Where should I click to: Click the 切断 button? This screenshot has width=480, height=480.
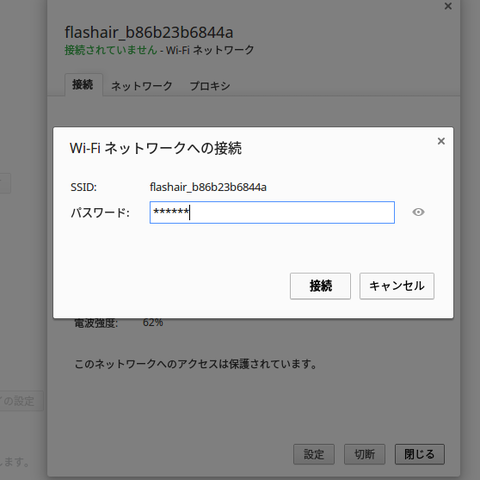(x=364, y=454)
